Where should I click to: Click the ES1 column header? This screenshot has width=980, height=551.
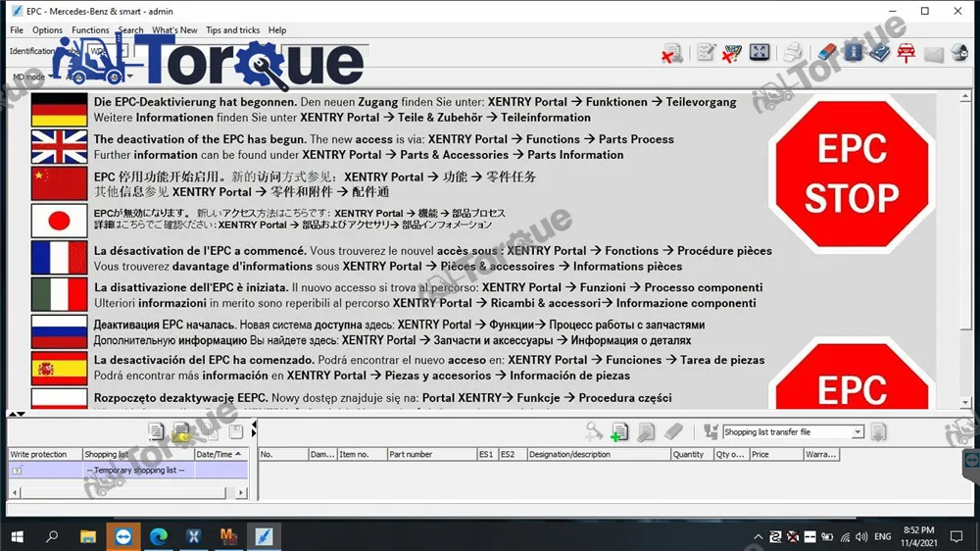click(487, 454)
